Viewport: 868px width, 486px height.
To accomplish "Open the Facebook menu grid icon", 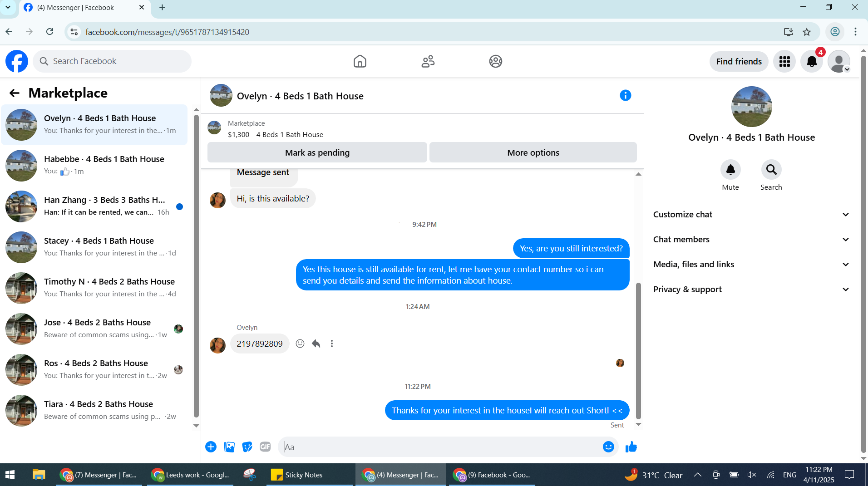I will (784, 61).
